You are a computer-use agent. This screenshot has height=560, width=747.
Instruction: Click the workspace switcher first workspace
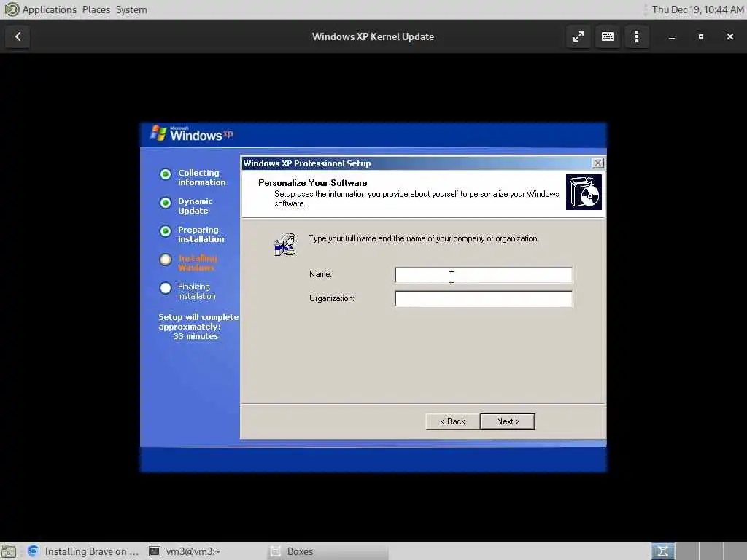(x=662, y=551)
